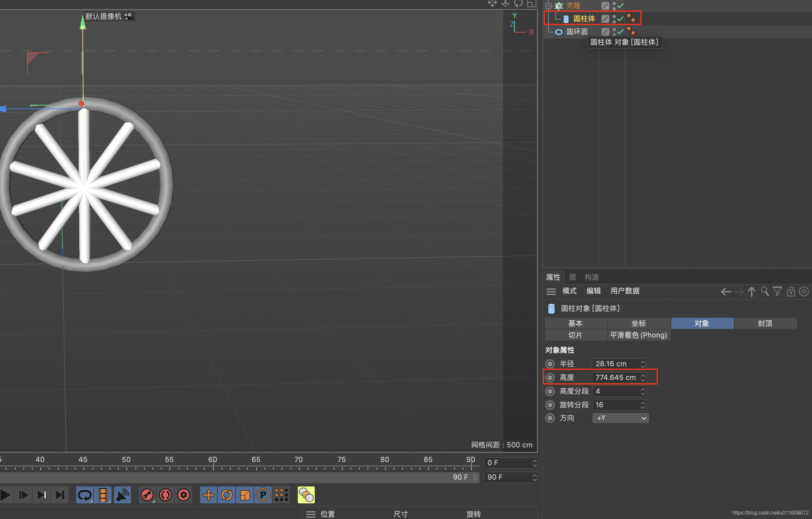Click the 编辑 menu in attributes panel
This screenshot has width=812, height=519.
[593, 291]
